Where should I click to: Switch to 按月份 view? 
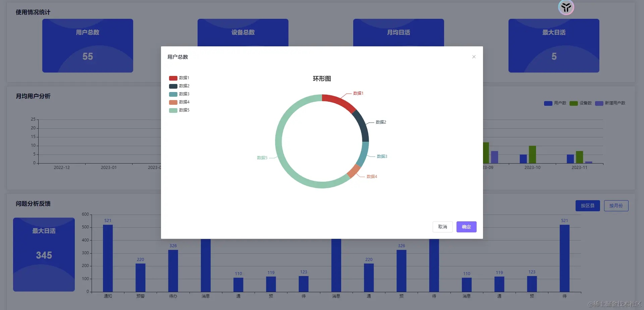(x=616, y=206)
